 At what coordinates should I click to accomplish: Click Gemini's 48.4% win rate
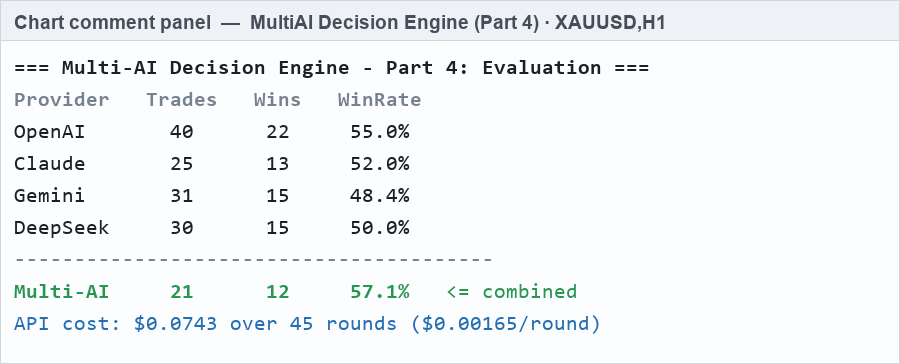point(379,196)
